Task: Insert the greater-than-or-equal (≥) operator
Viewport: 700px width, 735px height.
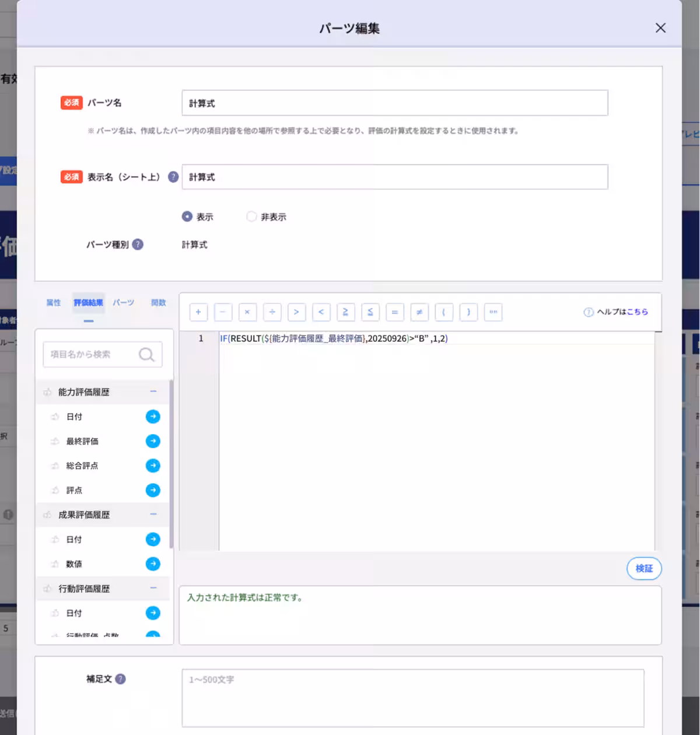Action: (346, 312)
